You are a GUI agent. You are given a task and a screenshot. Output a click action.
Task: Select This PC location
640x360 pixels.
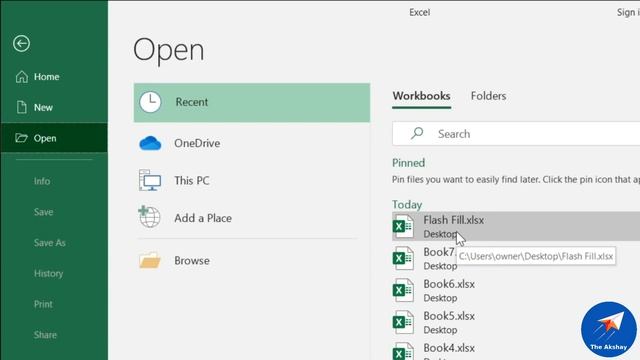(252, 180)
